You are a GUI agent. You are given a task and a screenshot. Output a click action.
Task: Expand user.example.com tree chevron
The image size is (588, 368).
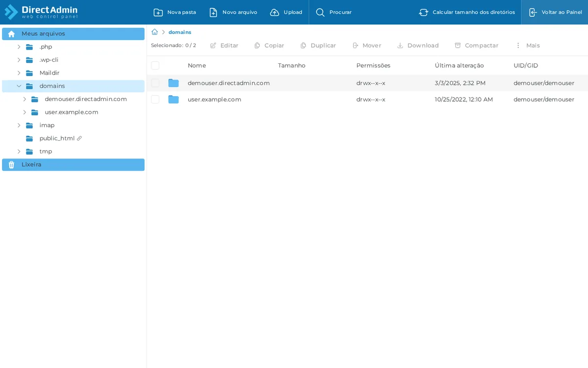point(24,112)
